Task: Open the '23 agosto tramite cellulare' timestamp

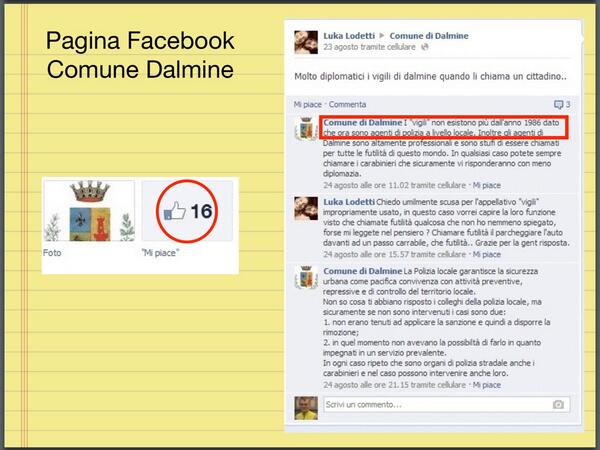Action: coord(369,47)
